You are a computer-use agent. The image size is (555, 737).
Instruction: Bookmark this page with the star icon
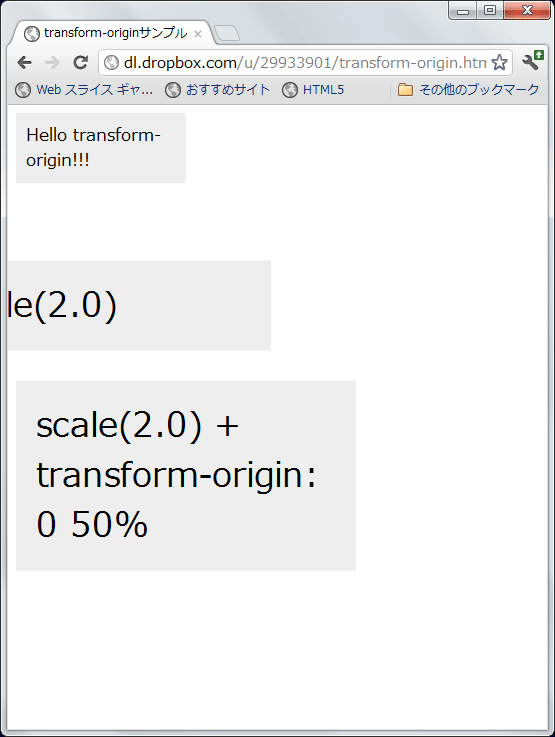click(500, 63)
